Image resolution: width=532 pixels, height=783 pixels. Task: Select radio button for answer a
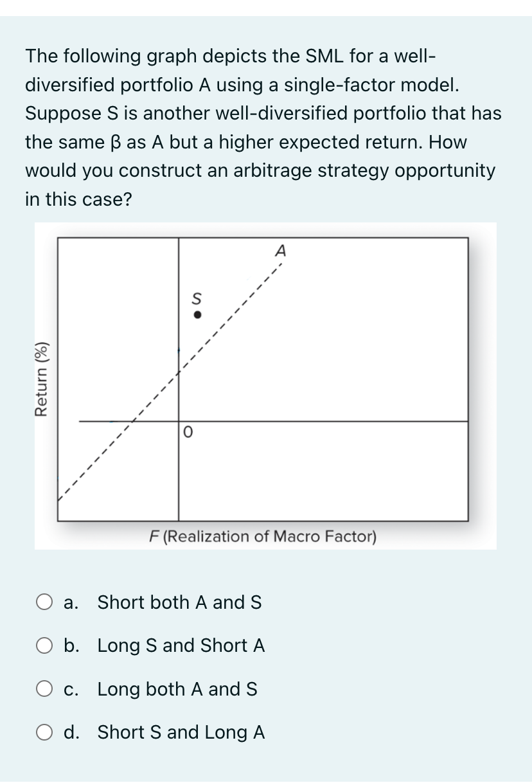pos(44,602)
